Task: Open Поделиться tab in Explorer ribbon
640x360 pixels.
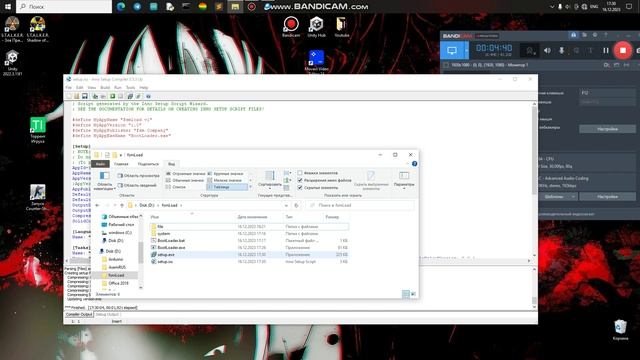Action: 148,164
